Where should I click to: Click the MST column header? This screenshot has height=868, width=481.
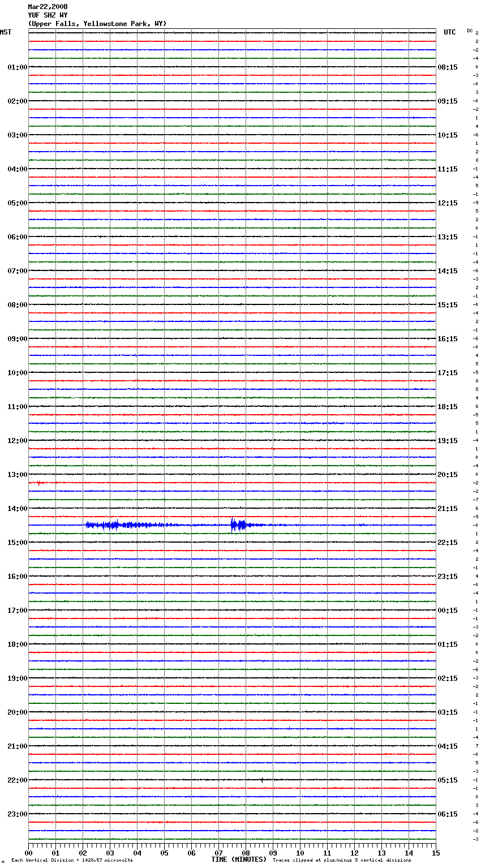tap(6, 32)
